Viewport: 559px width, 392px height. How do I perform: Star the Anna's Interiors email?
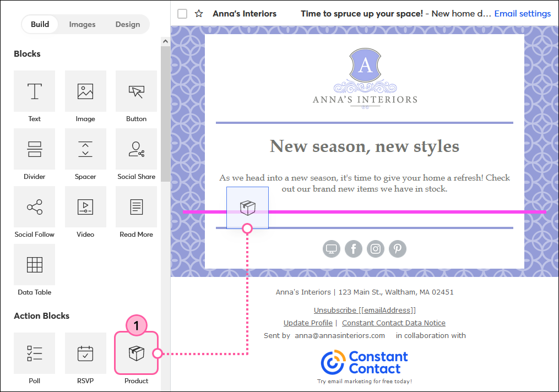[x=199, y=14]
